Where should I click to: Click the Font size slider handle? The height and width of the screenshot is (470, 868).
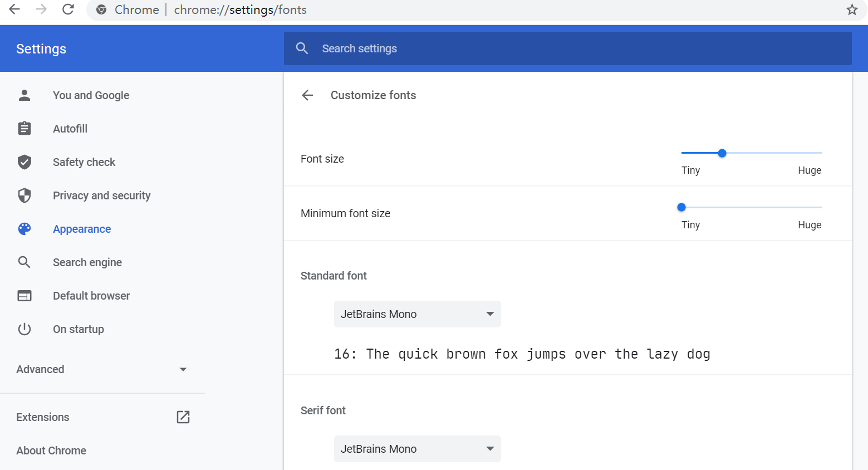[x=722, y=153]
